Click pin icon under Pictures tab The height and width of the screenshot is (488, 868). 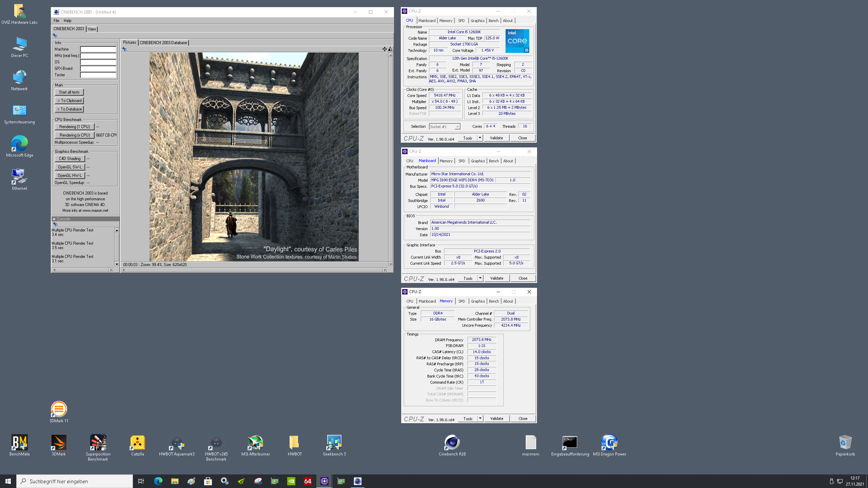[124, 49]
